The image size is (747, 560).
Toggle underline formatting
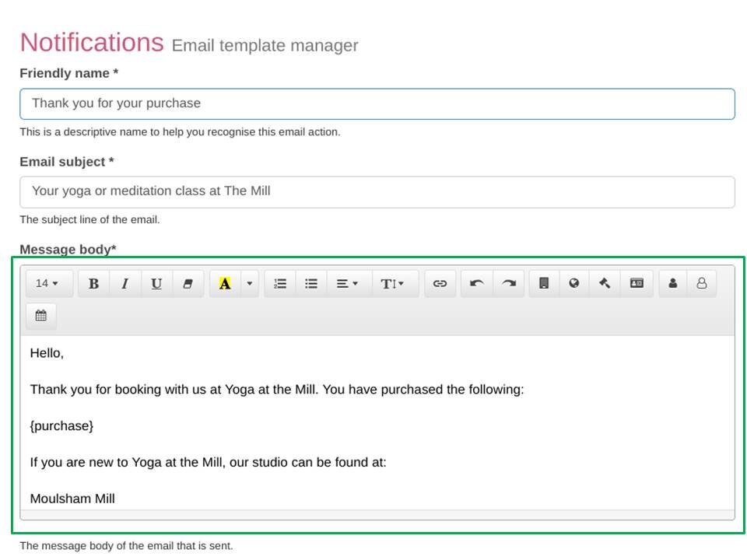pos(156,283)
